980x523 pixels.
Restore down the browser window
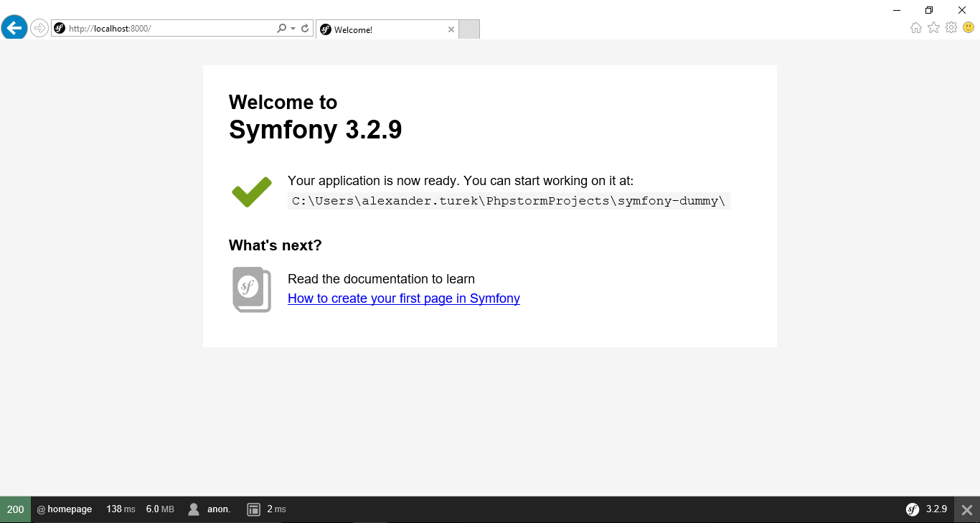pos(929,10)
